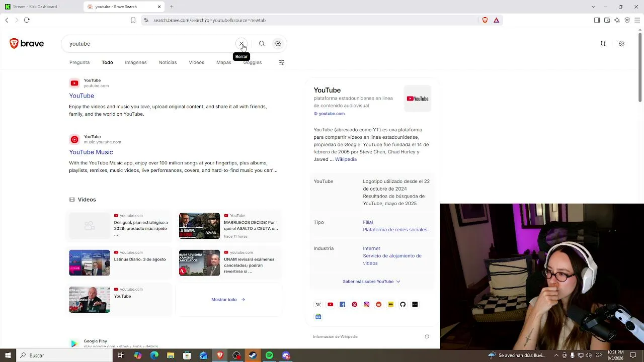644x362 pixels.
Task: Go back to previous page
Action: 7,20
